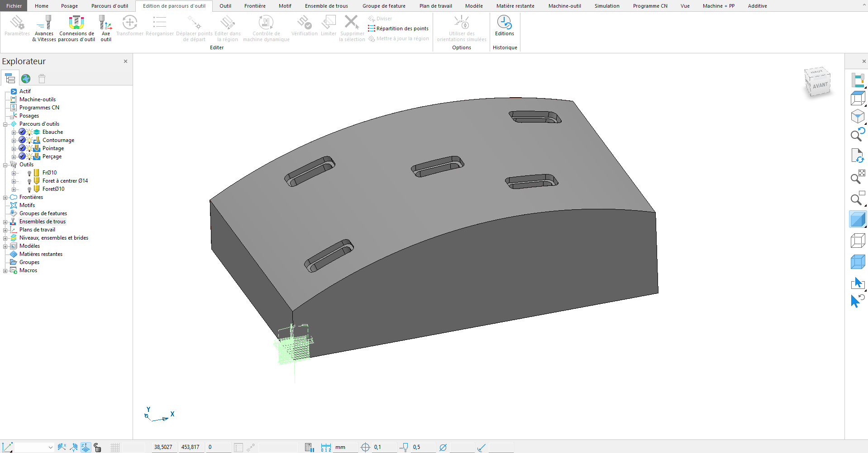
Task: Select the Contournage toolpath item
Action: pyautogui.click(x=58, y=140)
